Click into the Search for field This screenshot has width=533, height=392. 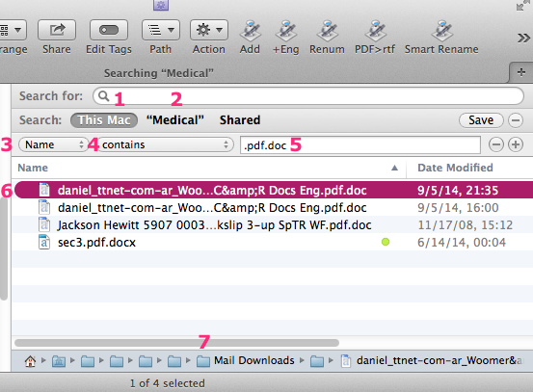(x=308, y=96)
